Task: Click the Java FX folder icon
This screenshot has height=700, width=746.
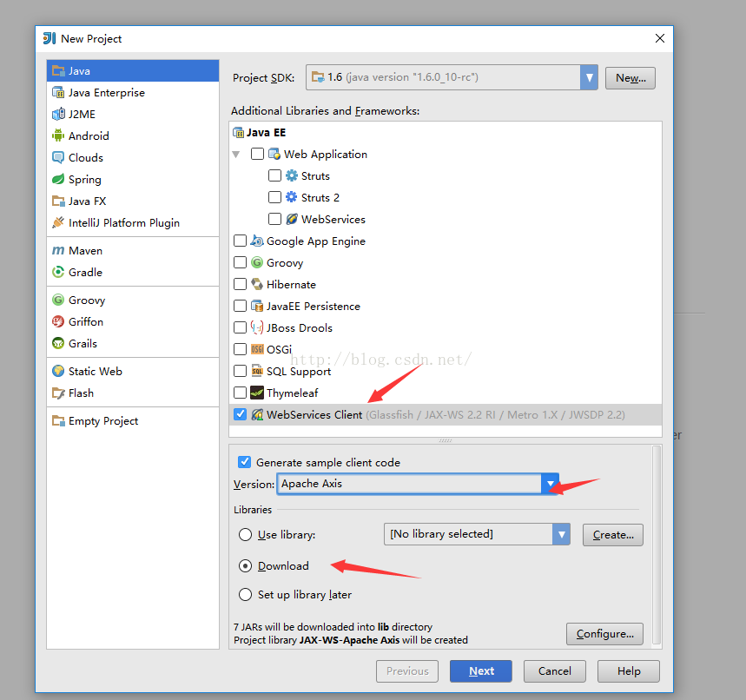Action: coord(58,201)
